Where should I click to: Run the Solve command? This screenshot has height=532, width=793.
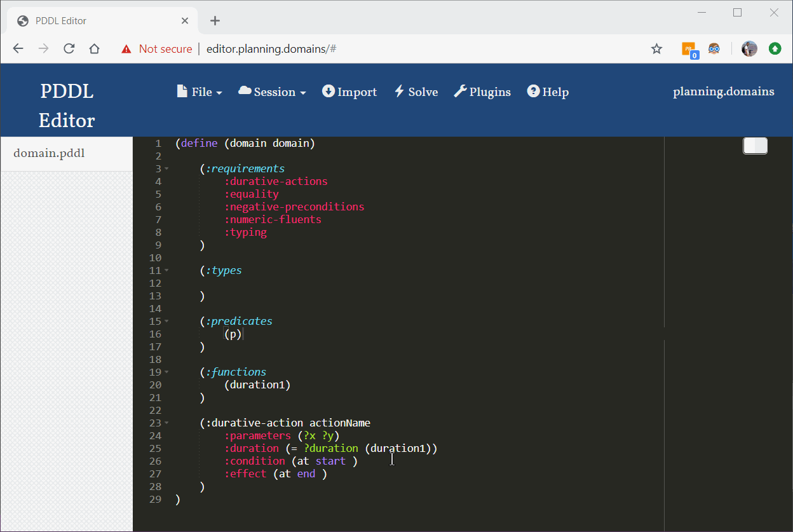pos(416,92)
